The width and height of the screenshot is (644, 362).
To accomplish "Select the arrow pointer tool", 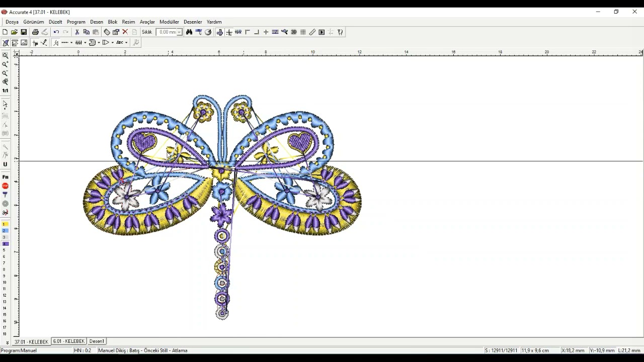I will pos(6,105).
